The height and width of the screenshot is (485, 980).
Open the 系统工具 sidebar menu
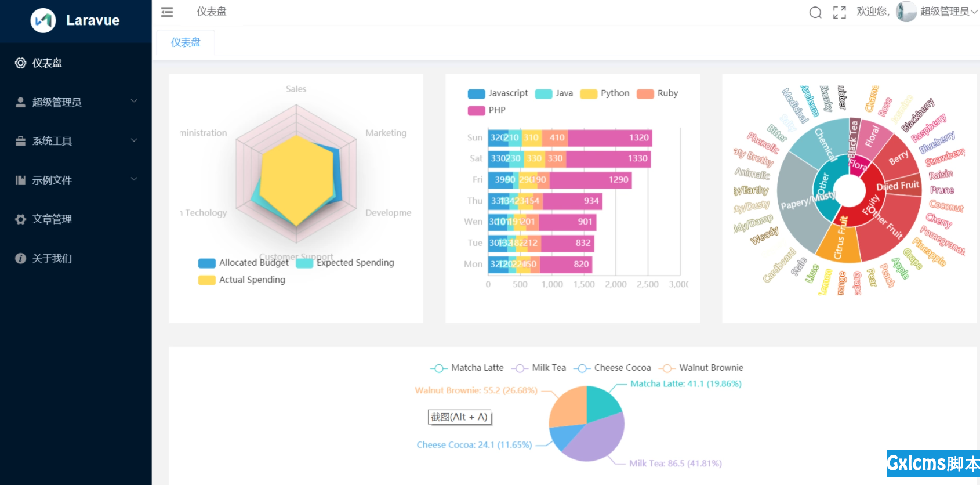point(76,141)
